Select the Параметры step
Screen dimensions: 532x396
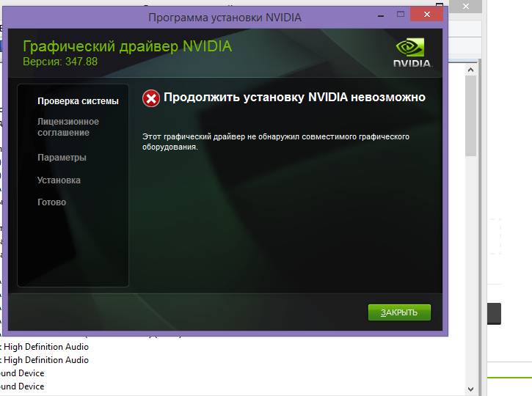[62, 158]
